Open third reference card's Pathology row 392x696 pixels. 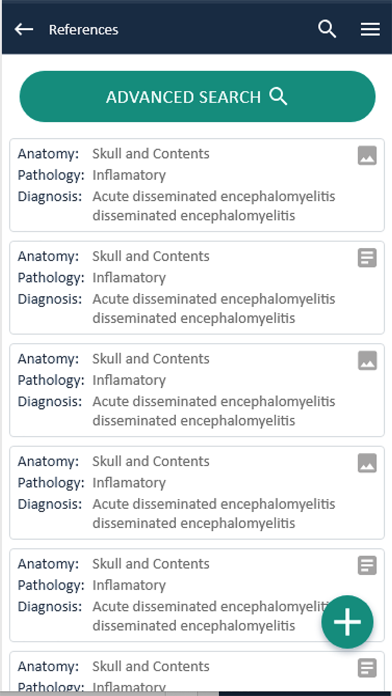click(92, 380)
